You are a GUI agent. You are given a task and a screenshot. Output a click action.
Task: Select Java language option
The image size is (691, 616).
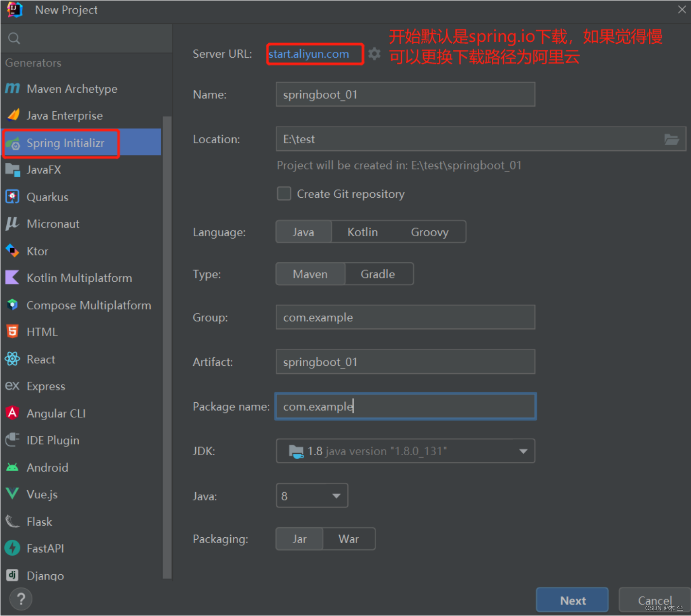click(303, 232)
